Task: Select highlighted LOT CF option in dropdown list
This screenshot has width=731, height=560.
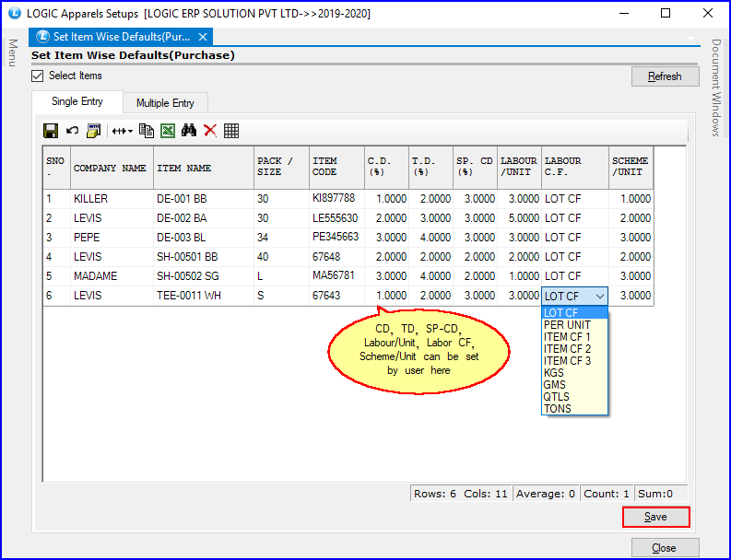Action: pyautogui.click(x=574, y=313)
